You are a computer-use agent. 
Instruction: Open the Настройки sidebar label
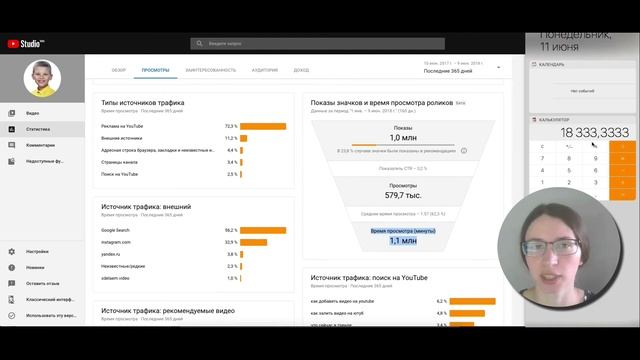[37, 251]
